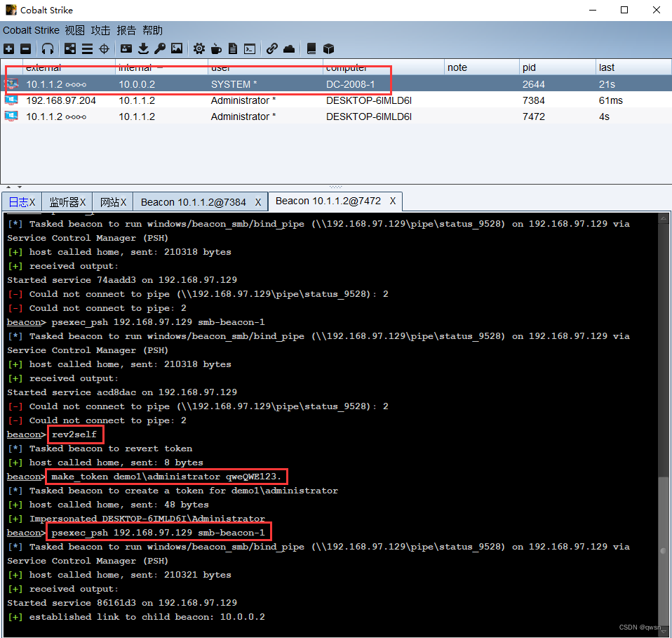Image resolution: width=672 pixels, height=638 pixels.
Task: Click the beacon console scrollbar thumb
Action: tap(664, 551)
